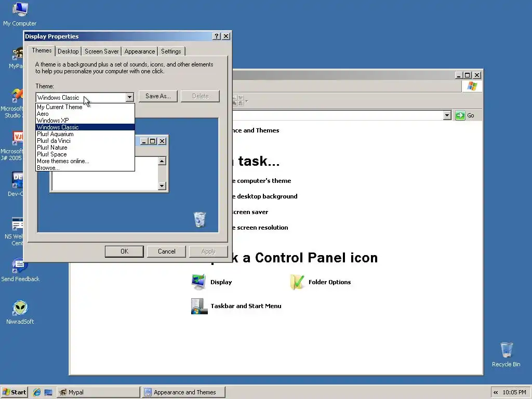This screenshot has width=532, height=399.
Task: Click the Apply button
Action: click(208, 251)
